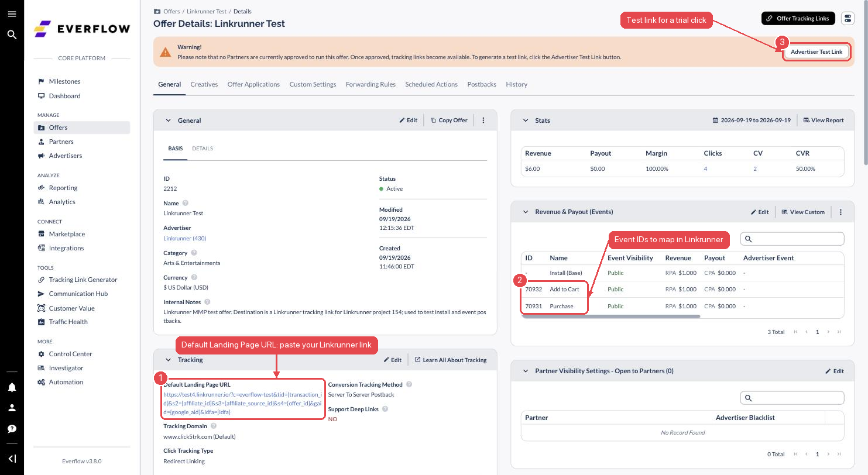Collapse the Tracking panel chevron

pos(168,360)
